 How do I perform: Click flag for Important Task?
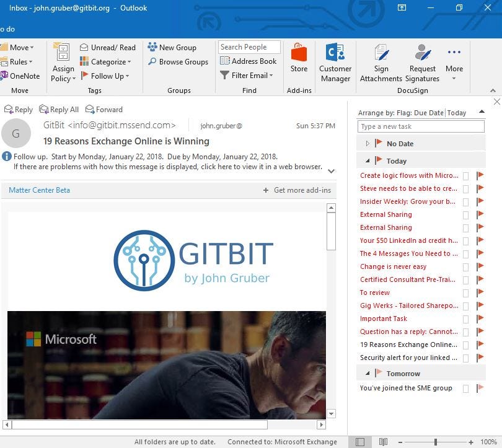click(x=480, y=318)
